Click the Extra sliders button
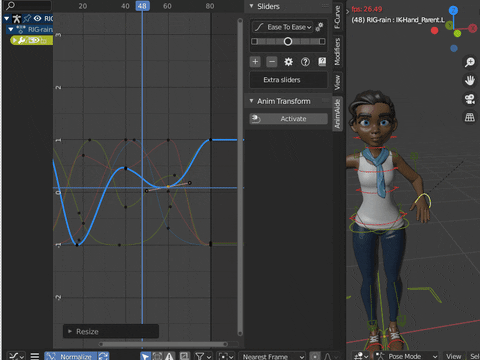Image resolution: width=480 pixels, height=360 pixels. click(x=289, y=80)
